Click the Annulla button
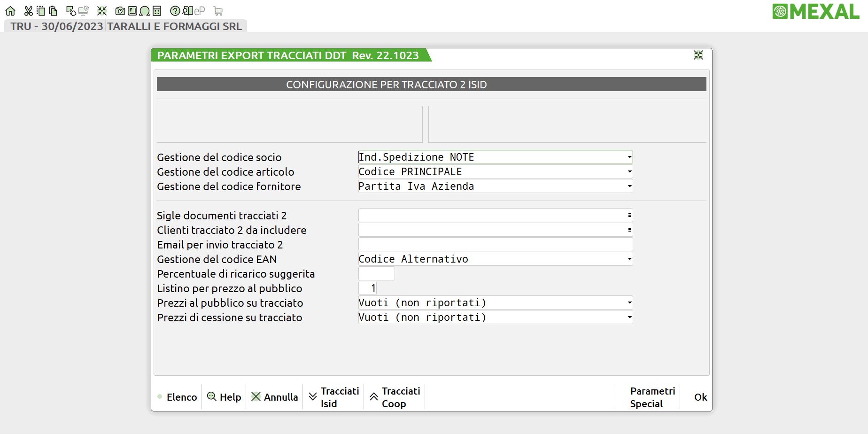The image size is (868, 434). coord(275,397)
